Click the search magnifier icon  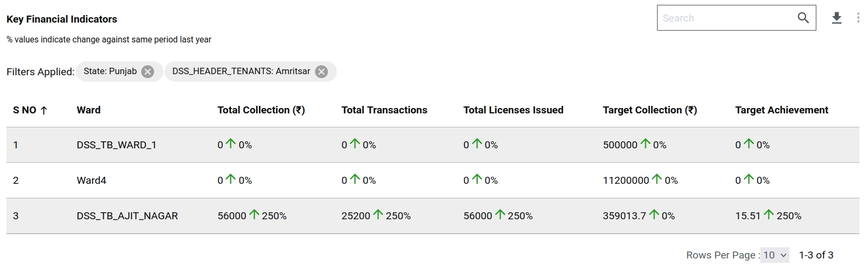coord(803,18)
